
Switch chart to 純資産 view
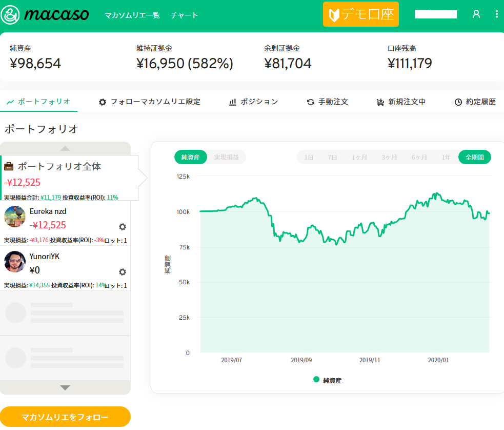pyautogui.click(x=190, y=158)
